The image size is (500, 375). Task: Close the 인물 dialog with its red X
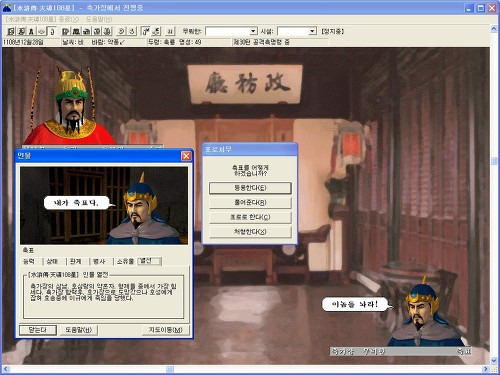(186, 156)
